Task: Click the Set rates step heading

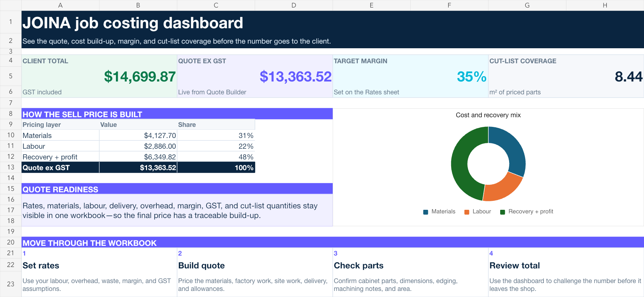Action: click(41, 266)
